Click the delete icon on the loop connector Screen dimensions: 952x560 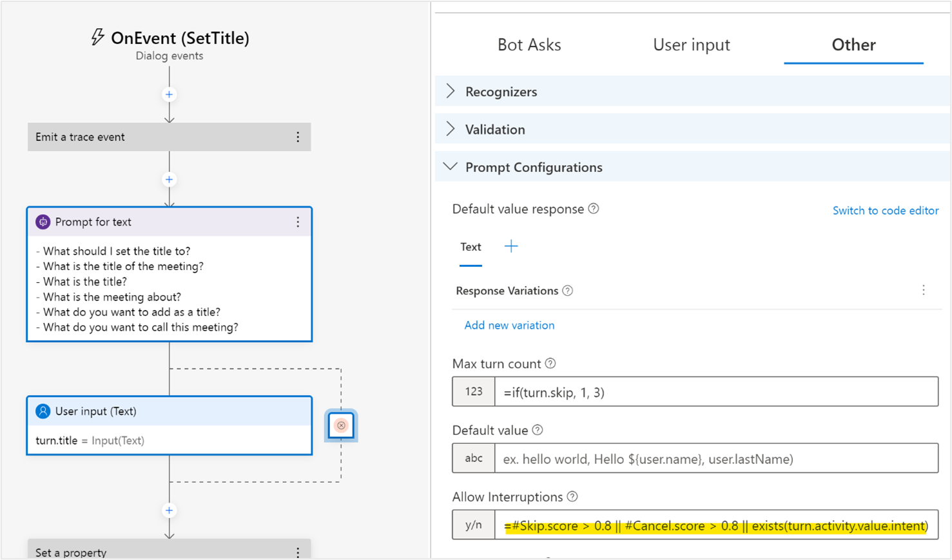340,425
